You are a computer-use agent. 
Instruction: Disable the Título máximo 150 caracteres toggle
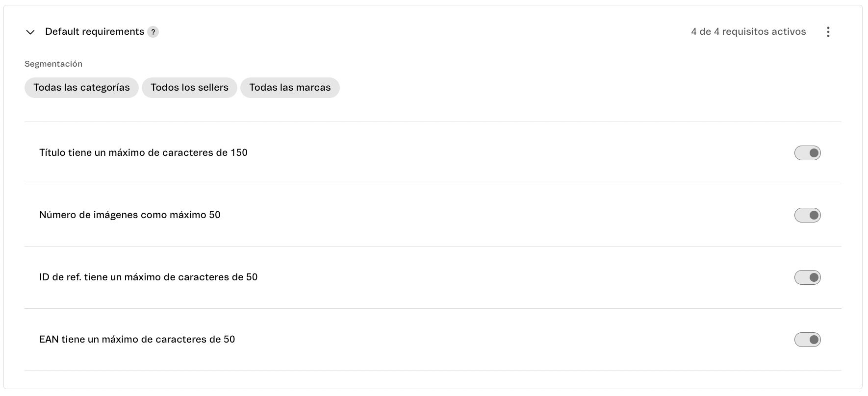pos(807,152)
